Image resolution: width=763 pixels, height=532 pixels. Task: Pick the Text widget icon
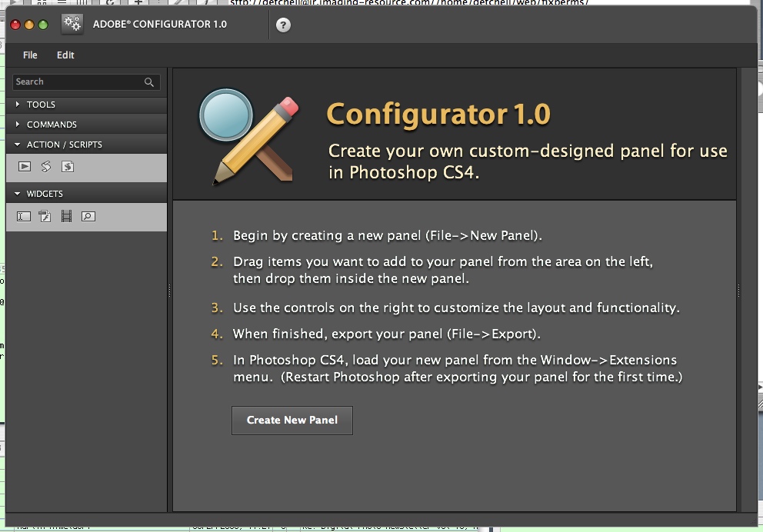click(24, 217)
